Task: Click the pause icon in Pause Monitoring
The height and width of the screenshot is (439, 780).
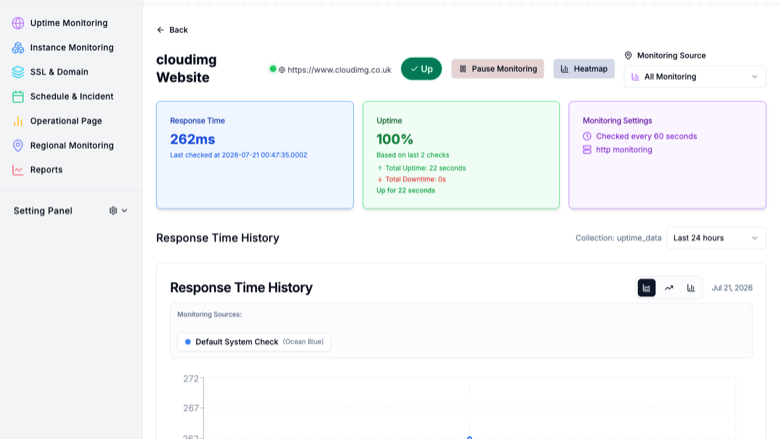Action: (463, 69)
